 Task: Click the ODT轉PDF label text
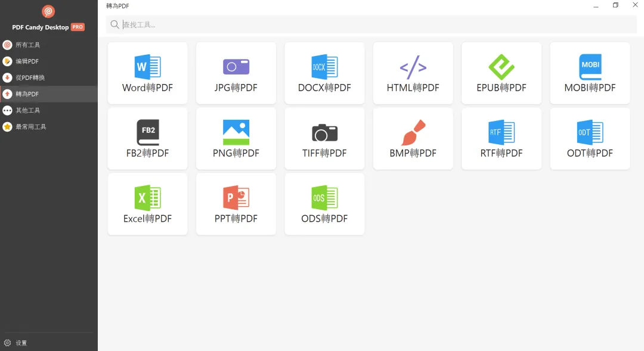590,153
